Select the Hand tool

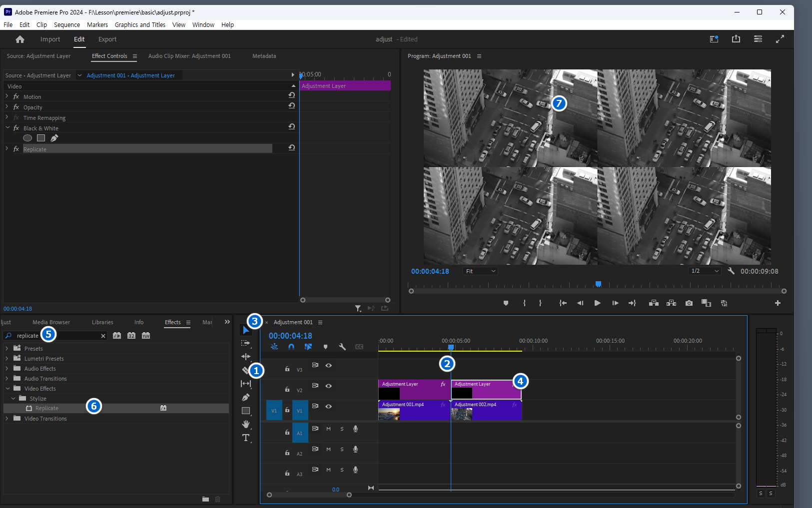click(246, 424)
